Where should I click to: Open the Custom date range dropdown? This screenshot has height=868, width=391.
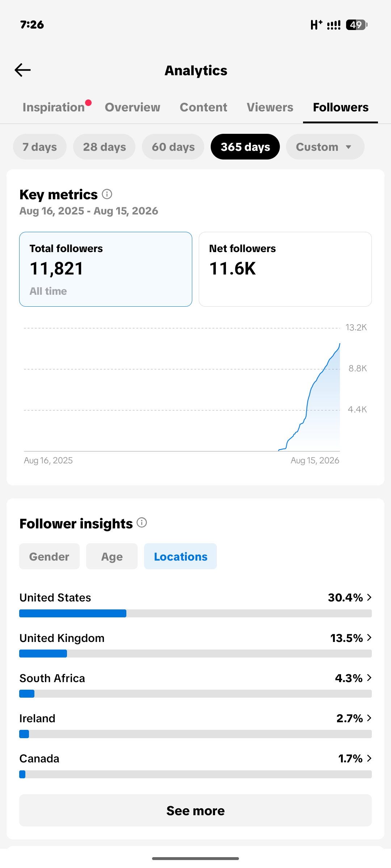click(325, 147)
